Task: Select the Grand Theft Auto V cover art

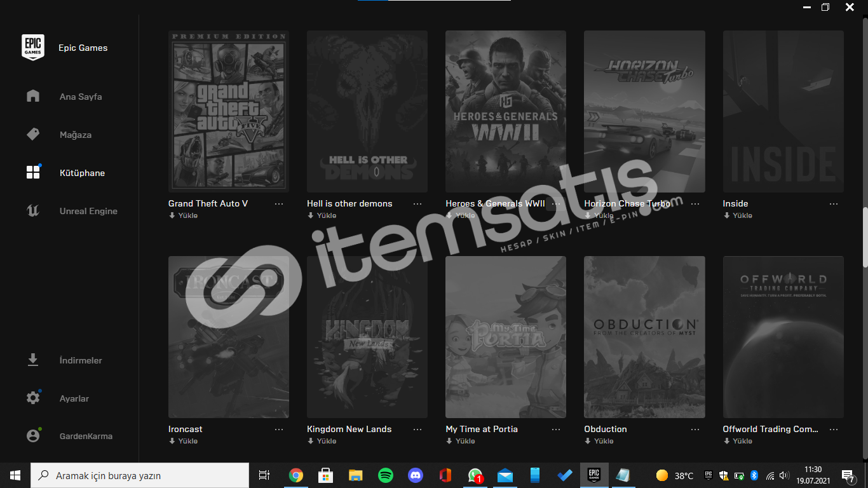Action: click(229, 111)
